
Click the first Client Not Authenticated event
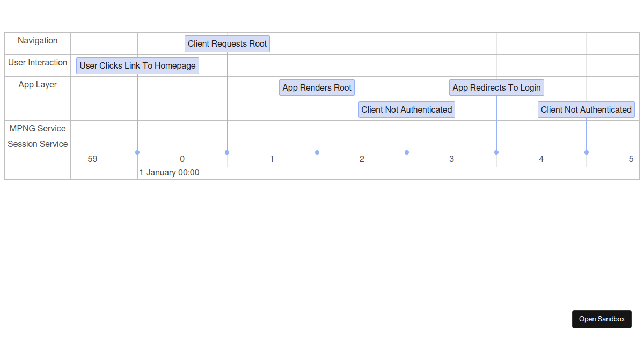(407, 109)
